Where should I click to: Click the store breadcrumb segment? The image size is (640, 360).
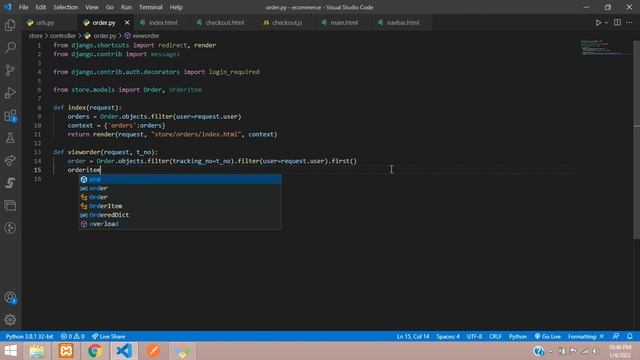coord(35,36)
